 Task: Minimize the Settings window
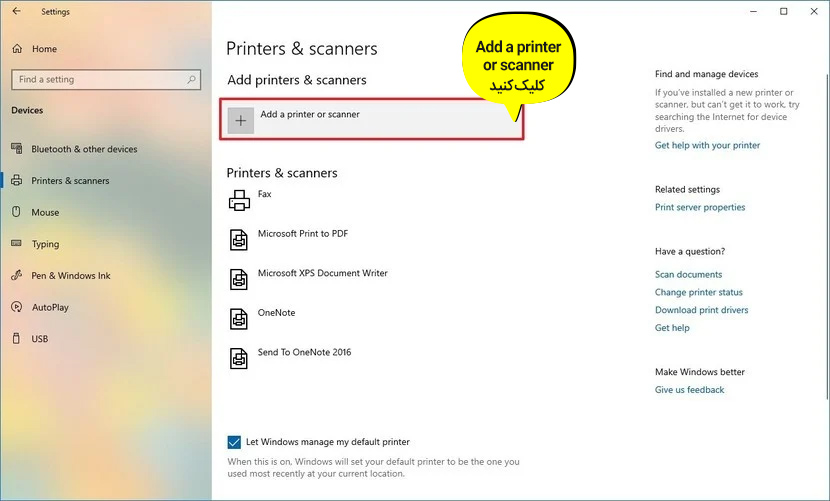pyautogui.click(x=753, y=11)
